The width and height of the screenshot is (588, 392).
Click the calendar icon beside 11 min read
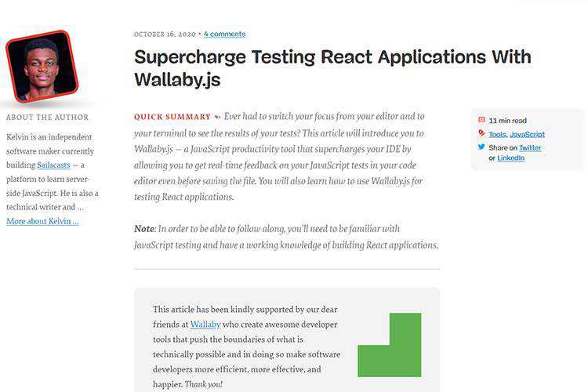pos(481,121)
